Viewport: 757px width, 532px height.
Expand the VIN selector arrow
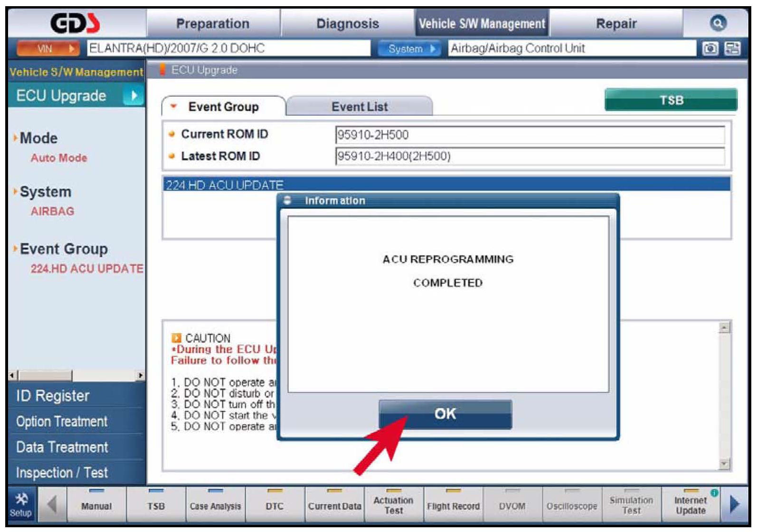pos(72,48)
